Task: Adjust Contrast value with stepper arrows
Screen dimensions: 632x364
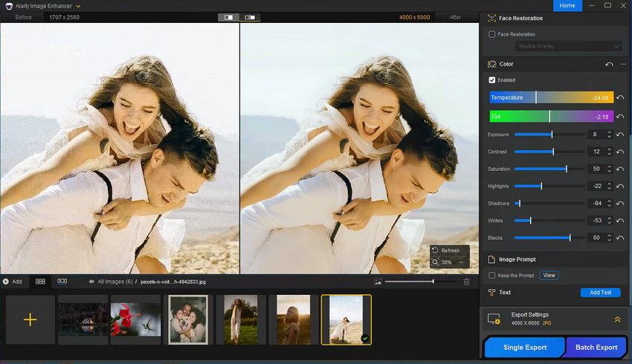Action: tap(609, 152)
